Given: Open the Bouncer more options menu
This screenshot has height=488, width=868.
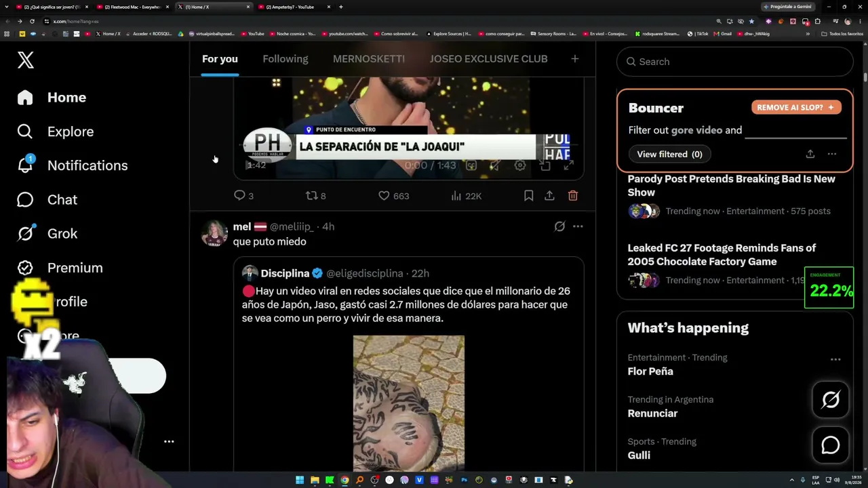Looking at the screenshot, I should pos(832,154).
